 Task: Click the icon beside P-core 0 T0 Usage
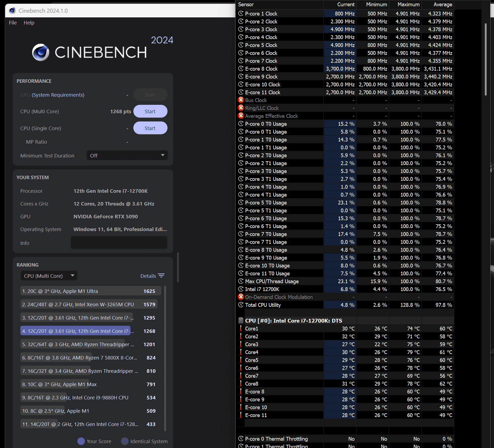(x=241, y=124)
